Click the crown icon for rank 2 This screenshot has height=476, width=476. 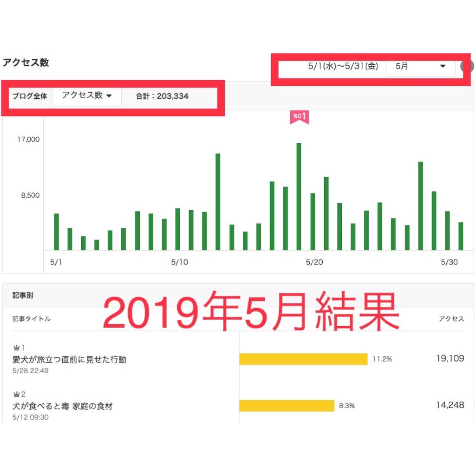pos(16,394)
